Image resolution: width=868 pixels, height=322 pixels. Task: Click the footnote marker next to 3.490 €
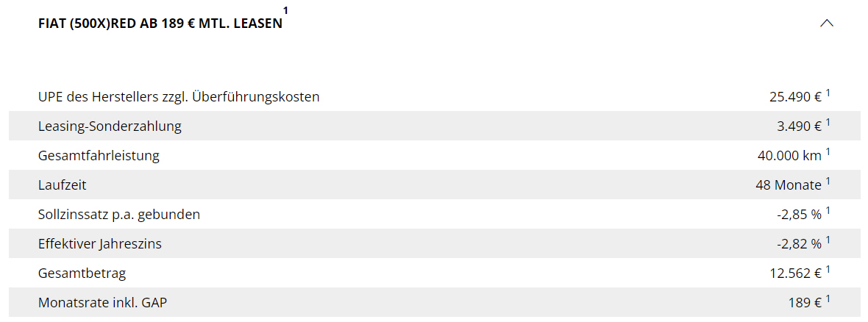pos(828,123)
